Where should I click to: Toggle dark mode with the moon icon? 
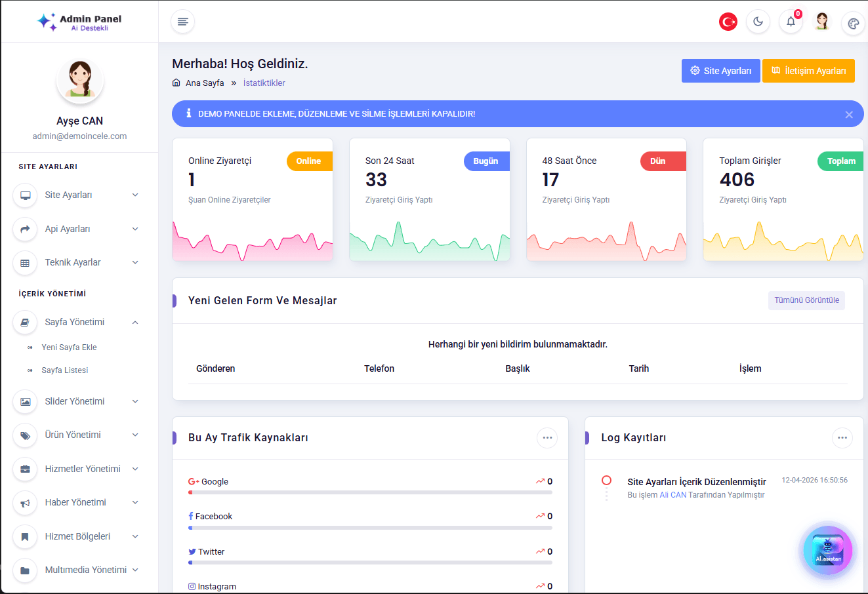(x=758, y=22)
